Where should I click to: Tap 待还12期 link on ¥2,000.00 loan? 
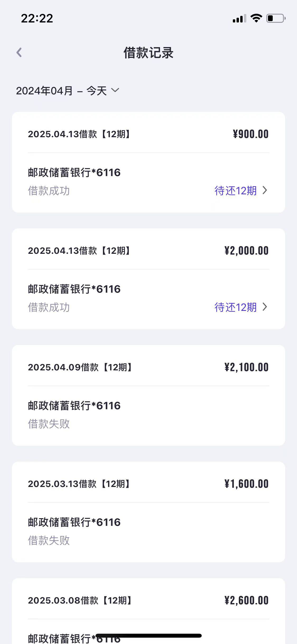(235, 307)
